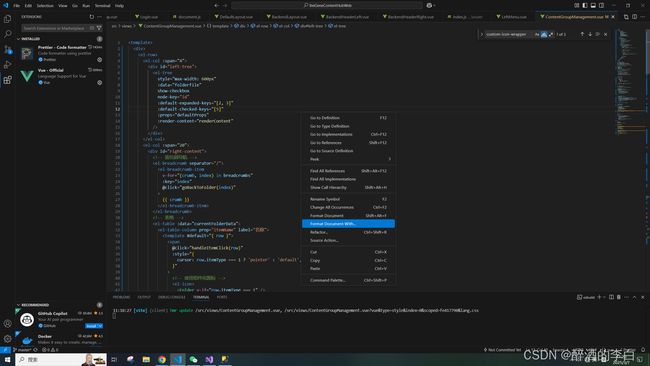The image size is (650, 366).
Task: Open the Manage gear in activity bar
Action: [7, 339]
